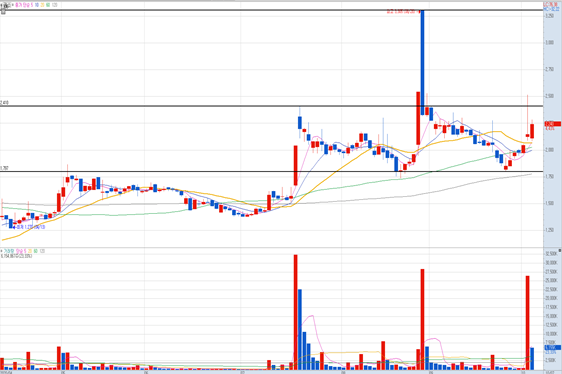The image size is (562, 374).
Task: Click the 1.250 label on the price axis
Action: pyautogui.click(x=549, y=230)
